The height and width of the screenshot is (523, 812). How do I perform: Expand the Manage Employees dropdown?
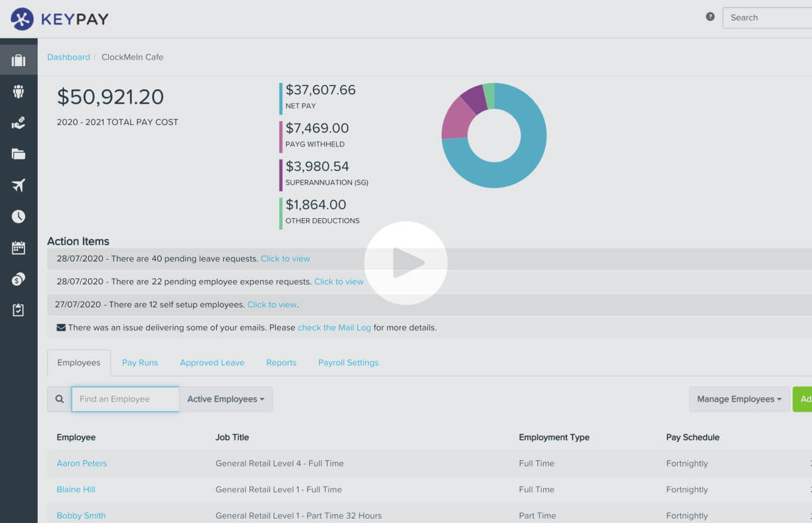pyautogui.click(x=739, y=399)
